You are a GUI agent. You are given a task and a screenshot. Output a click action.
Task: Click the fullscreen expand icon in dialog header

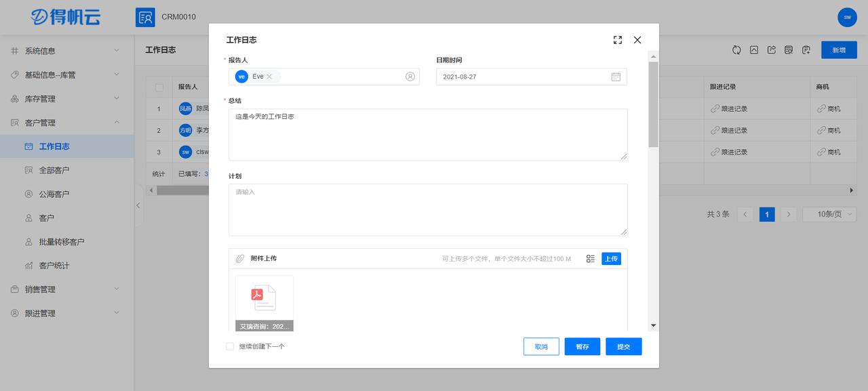617,39
